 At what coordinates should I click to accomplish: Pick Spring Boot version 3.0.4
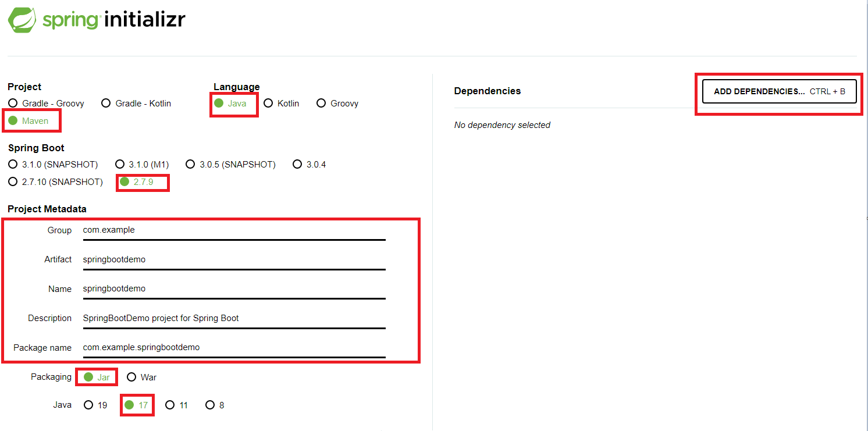[310, 165]
